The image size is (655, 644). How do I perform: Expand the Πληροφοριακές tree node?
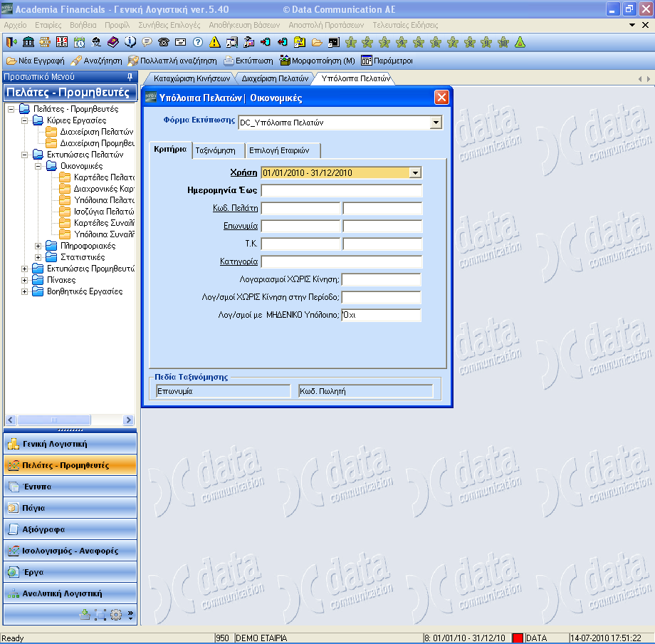(x=38, y=246)
